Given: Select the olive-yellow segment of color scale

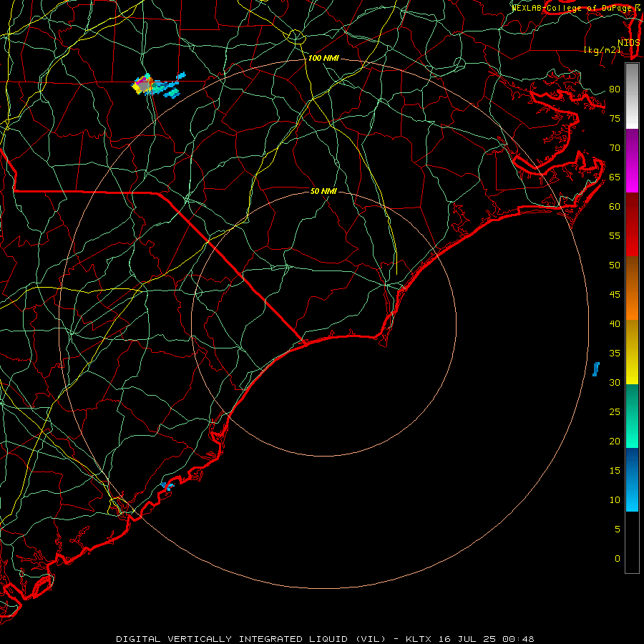Looking at the screenshot, I should 632,352.
